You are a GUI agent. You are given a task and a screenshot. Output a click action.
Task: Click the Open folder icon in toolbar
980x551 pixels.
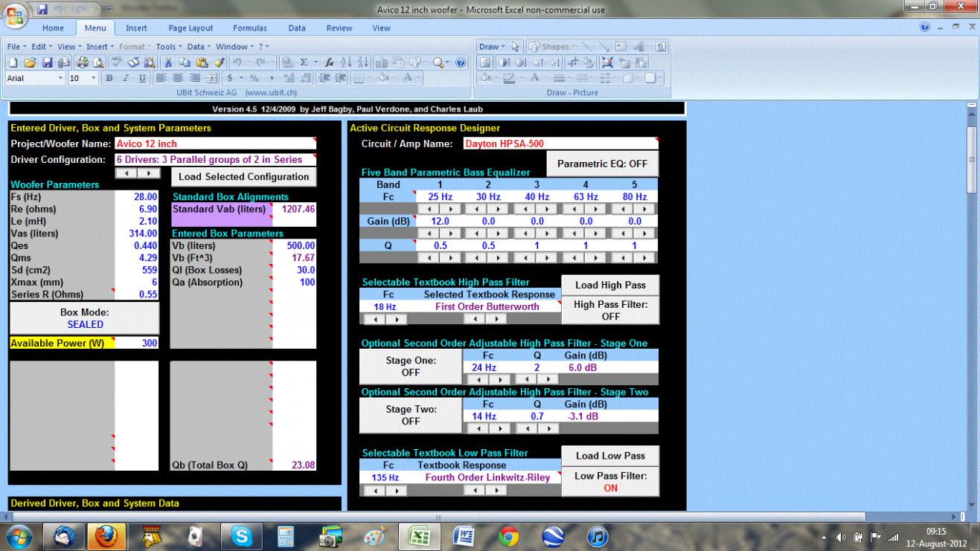coord(31,62)
